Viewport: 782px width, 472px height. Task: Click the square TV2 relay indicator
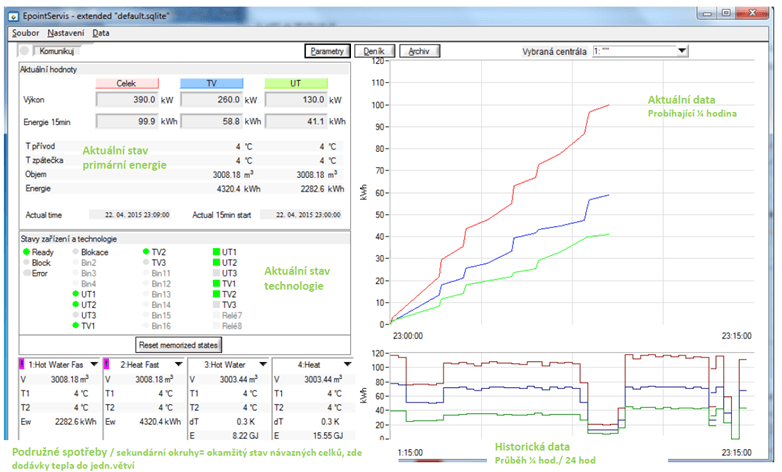coord(216,294)
